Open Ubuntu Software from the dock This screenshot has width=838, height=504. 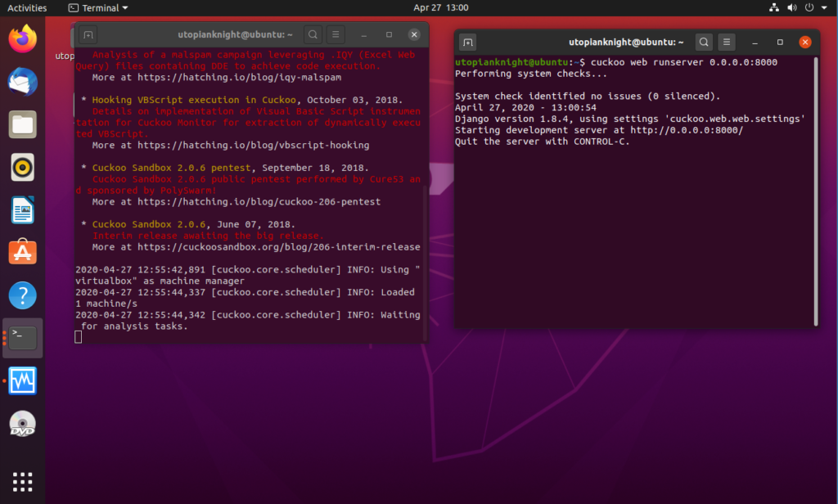pos(22,252)
